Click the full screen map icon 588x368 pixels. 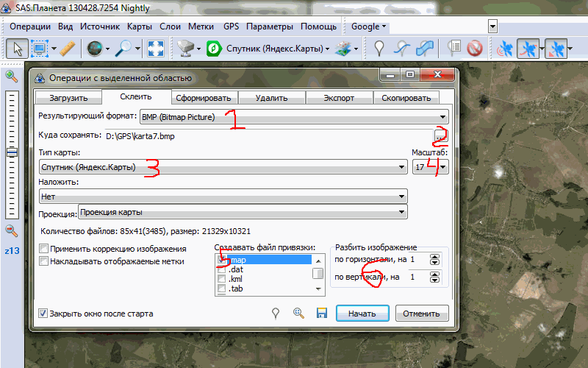(x=154, y=49)
